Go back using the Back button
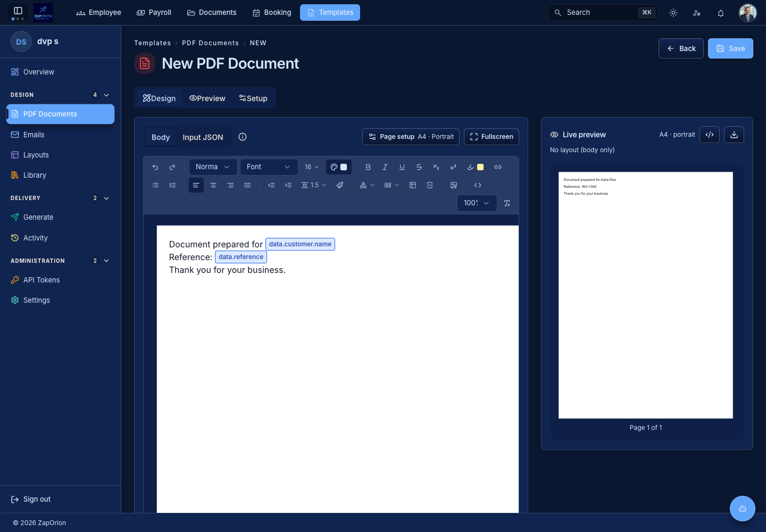The image size is (766, 532). 681,48
